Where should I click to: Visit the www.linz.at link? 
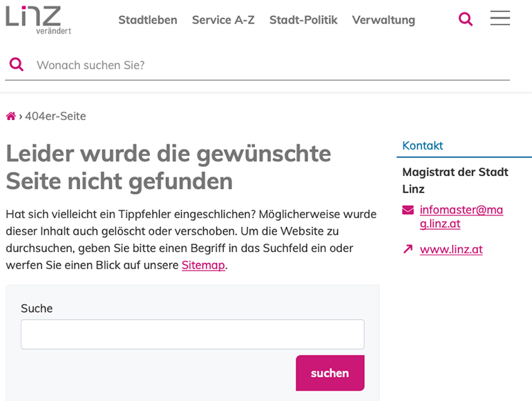[451, 249]
